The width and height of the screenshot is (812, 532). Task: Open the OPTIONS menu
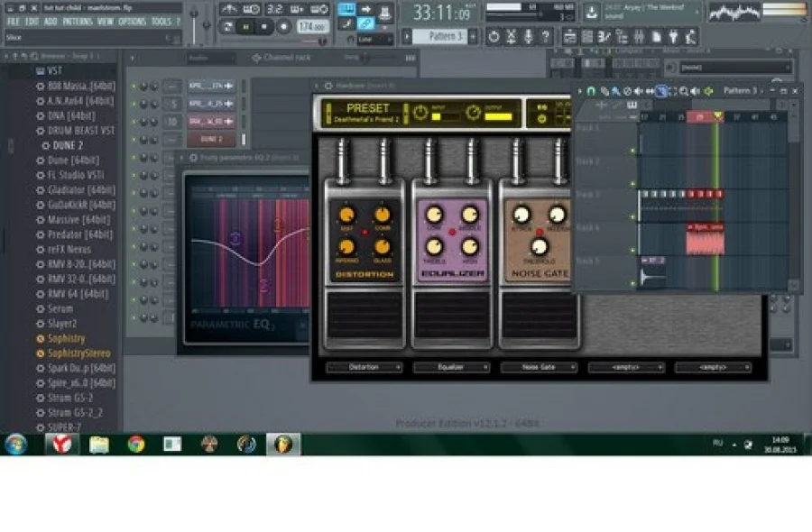point(132,22)
